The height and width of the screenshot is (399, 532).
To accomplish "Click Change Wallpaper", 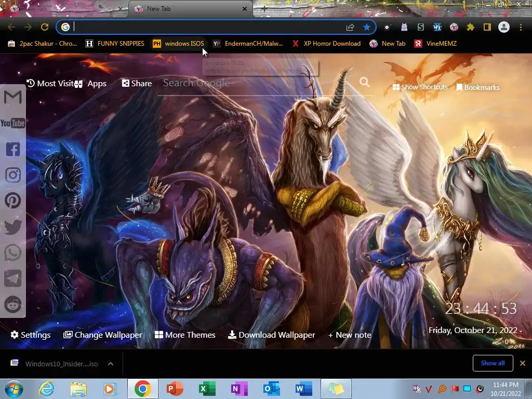I will (x=103, y=335).
